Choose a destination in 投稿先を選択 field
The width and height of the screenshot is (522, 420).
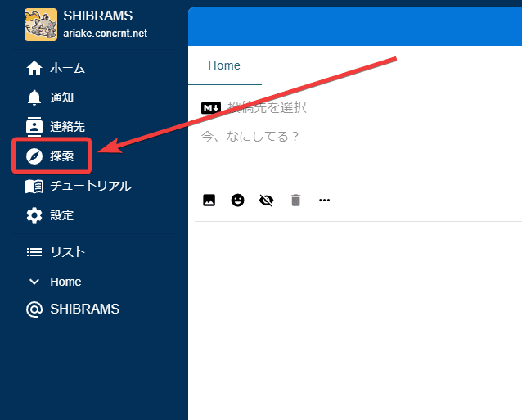267,107
